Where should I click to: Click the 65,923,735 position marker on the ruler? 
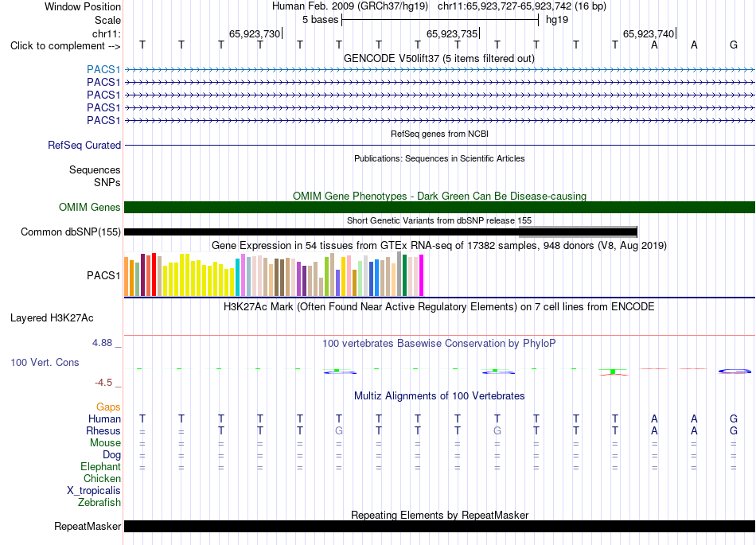pyautogui.click(x=452, y=33)
